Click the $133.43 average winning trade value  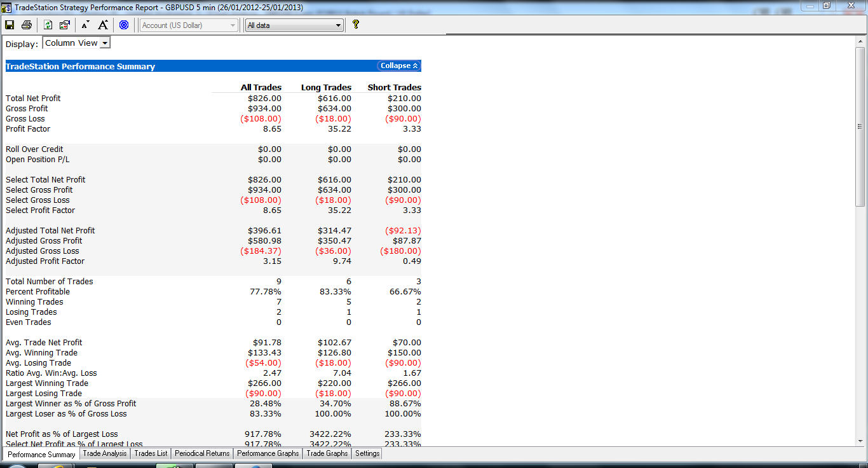(264, 353)
